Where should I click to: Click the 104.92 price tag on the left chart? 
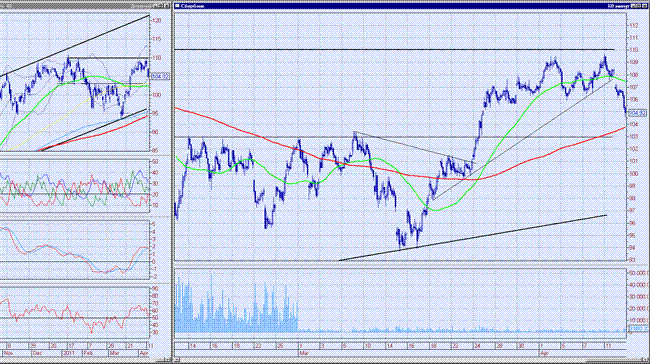pyautogui.click(x=160, y=76)
